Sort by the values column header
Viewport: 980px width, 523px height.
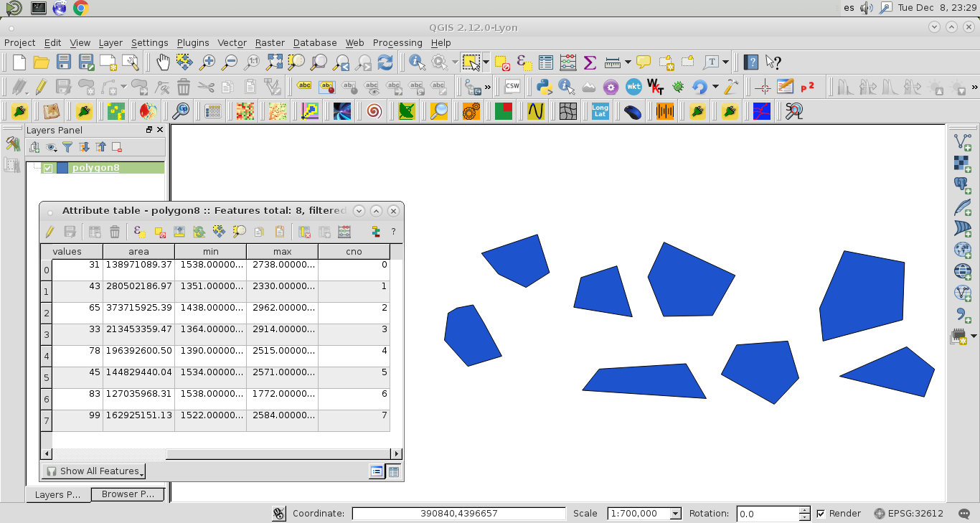point(67,252)
